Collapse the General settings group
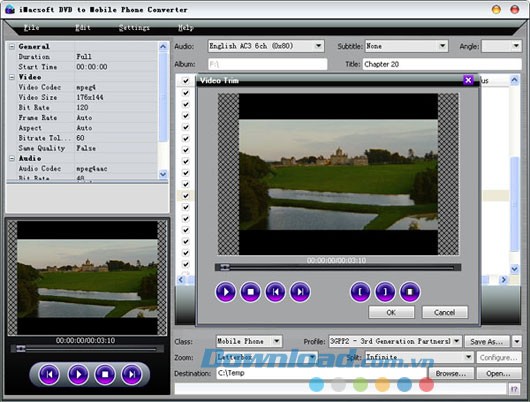Viewport: 530px width, 402px height. click(12, 47)
